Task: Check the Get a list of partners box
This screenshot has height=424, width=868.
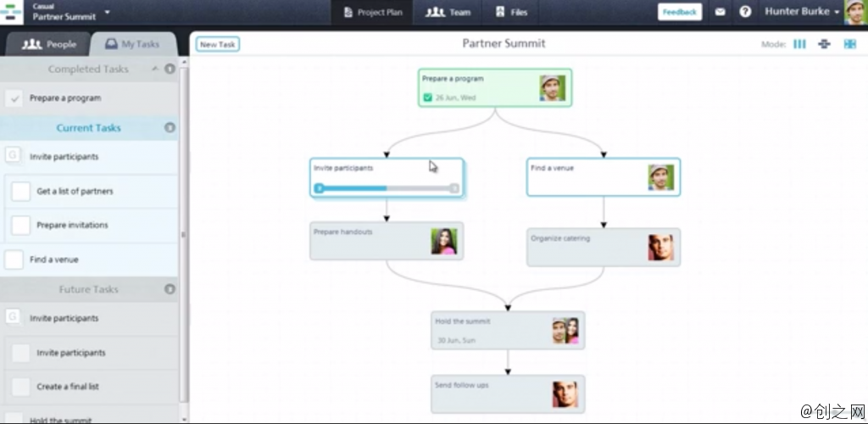Action: tap(20, 192)
